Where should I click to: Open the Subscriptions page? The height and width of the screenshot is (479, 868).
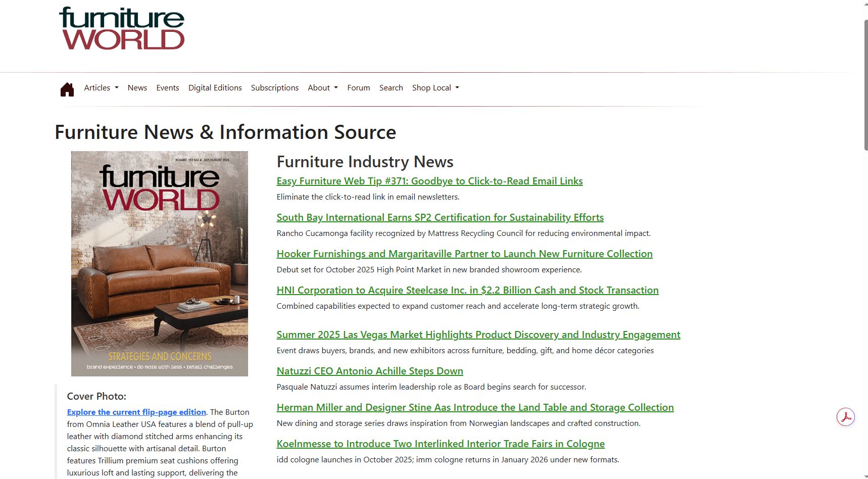point(274,87)
